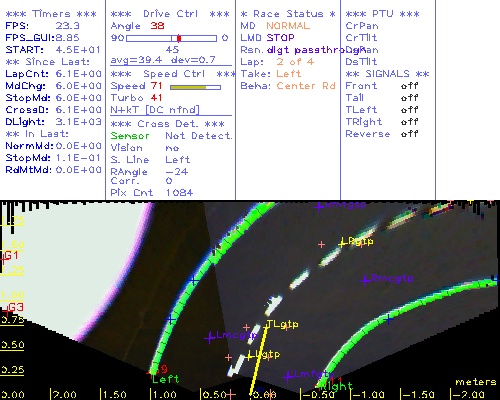Toggle the Front signal off indicator
Screen dimensions: 500x400
click(409, 86)
